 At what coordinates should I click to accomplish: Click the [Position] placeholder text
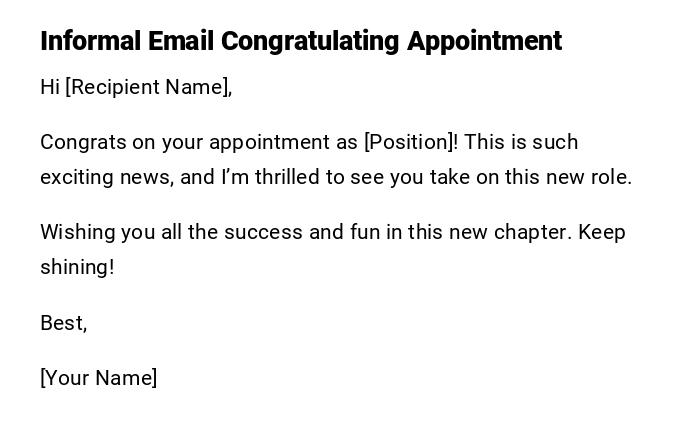coord(411,142)
